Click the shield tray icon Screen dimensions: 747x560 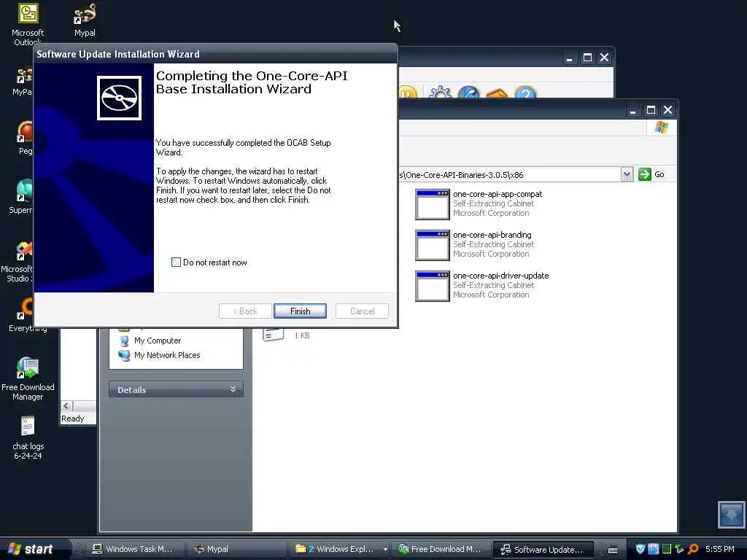(640, 549)
